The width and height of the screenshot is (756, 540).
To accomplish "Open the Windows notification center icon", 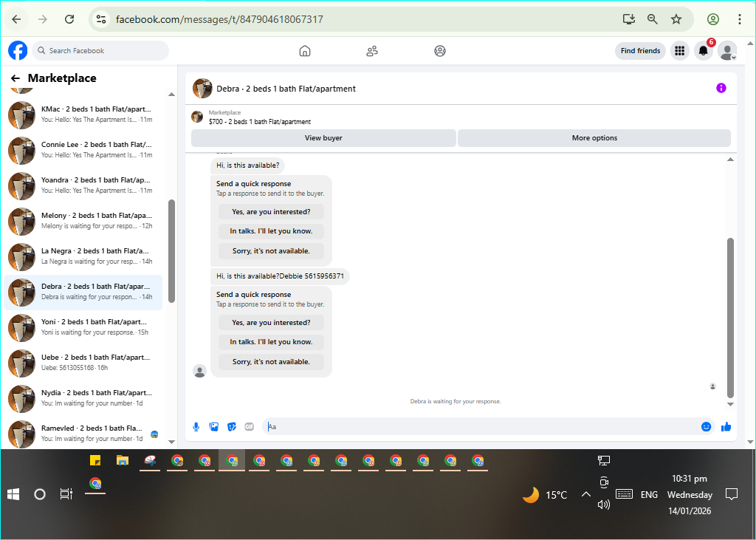I will [x=732, y=494].
